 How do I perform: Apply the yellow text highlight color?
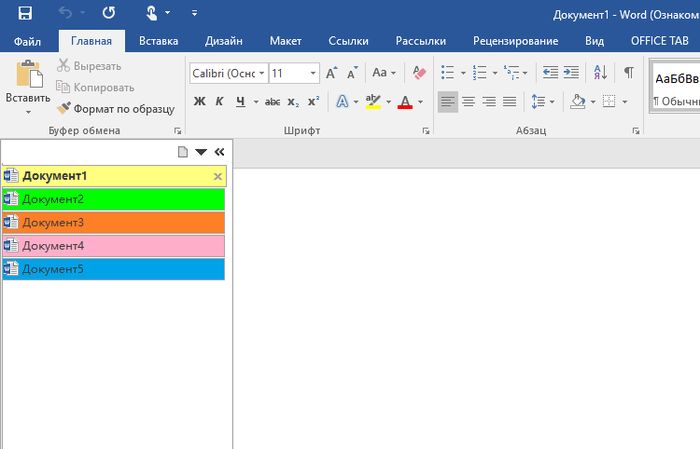pos(373,102)
